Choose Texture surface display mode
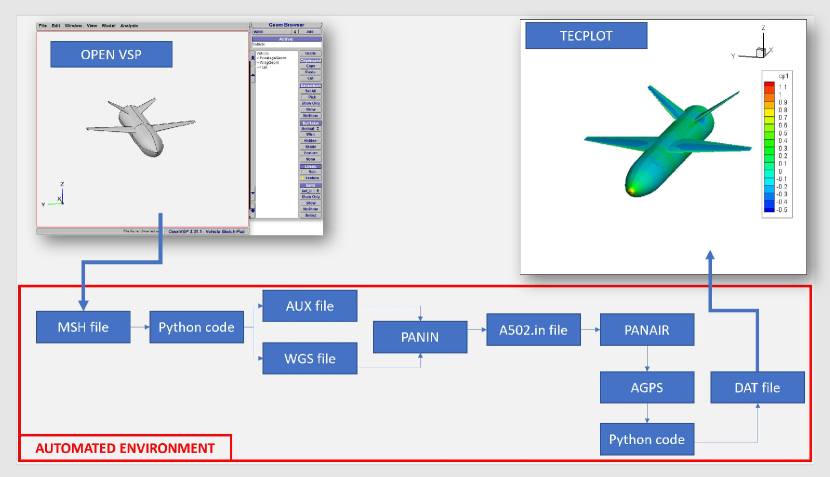Image resolution: width=830 pixels, height=477 pixels. point(310,153)
